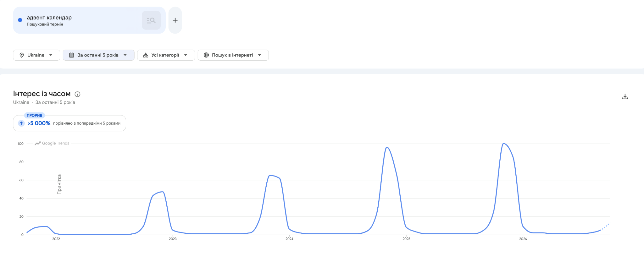Click the 2024 axis label
The image size is (644, 256).
[x=289, y=239]
